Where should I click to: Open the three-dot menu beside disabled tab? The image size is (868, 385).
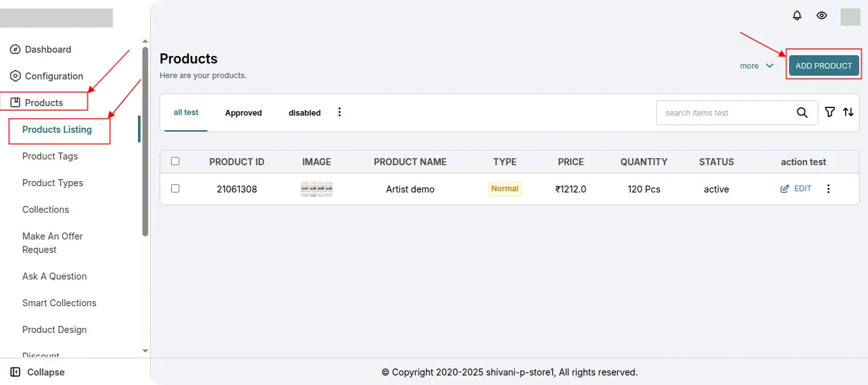pyautogui.click(x=340, y=112)
